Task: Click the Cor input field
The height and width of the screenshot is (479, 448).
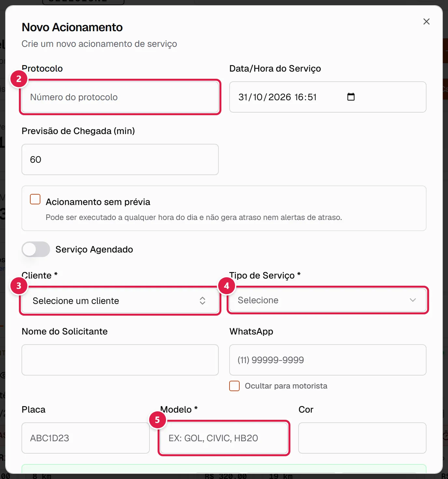Action: click(362, 438)
